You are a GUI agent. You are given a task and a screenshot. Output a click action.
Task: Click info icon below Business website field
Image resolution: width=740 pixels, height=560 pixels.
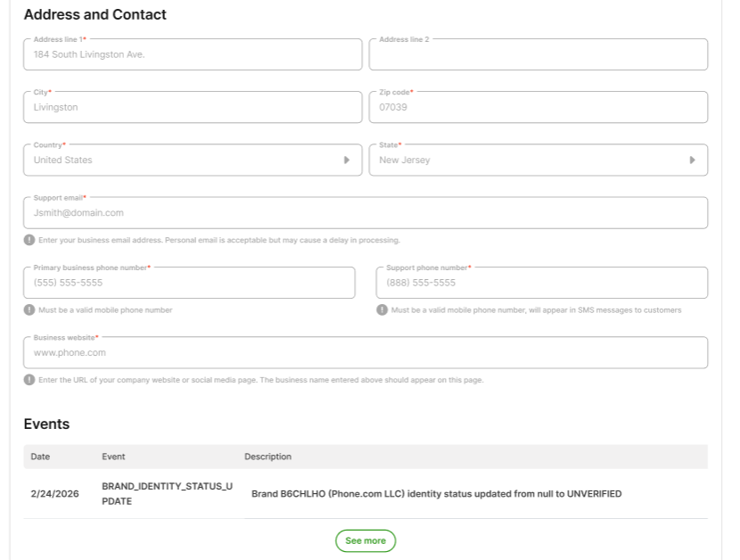coord(29,380)
